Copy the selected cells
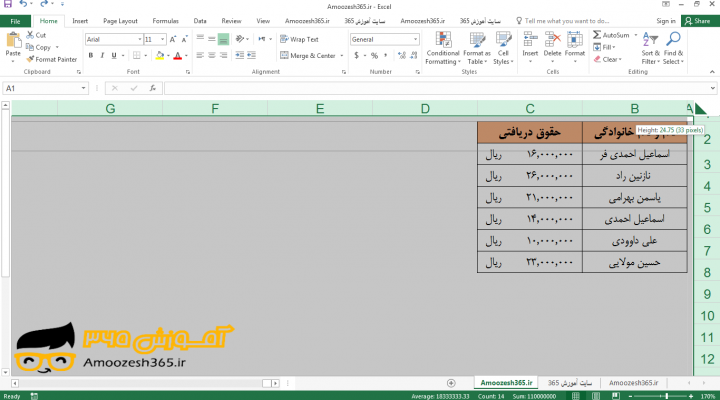Screen dimensions: 720x400 [39, 47]
